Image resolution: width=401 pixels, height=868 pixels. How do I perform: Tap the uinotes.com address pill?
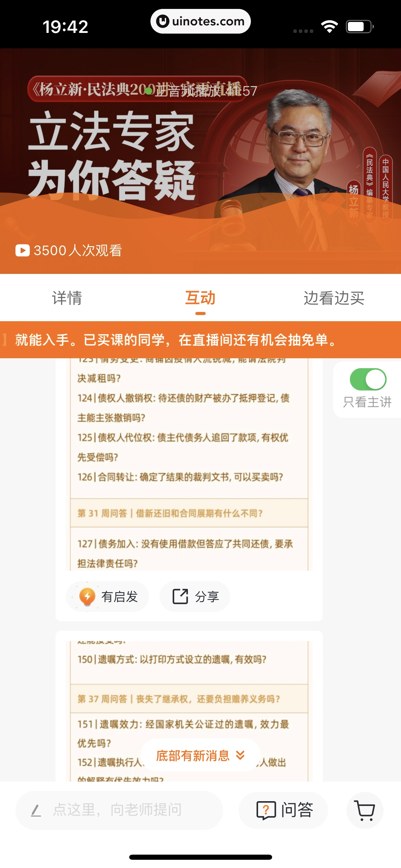[x=200, y=21]
